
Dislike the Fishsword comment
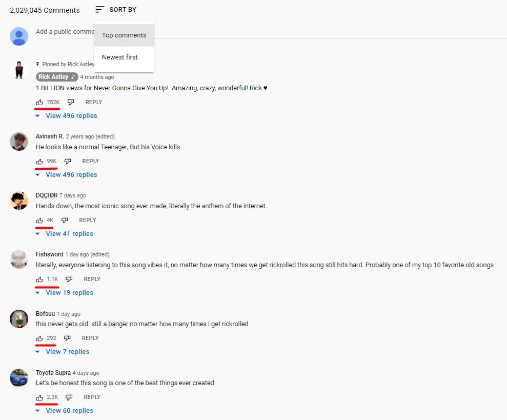tap(69, 279)
